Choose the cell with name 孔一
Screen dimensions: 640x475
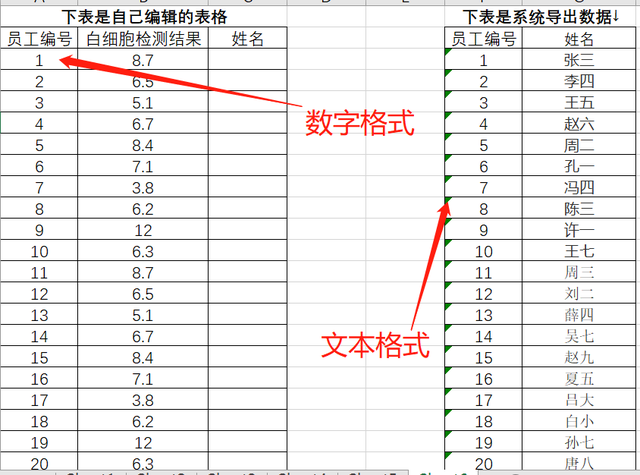coord(579,166)
